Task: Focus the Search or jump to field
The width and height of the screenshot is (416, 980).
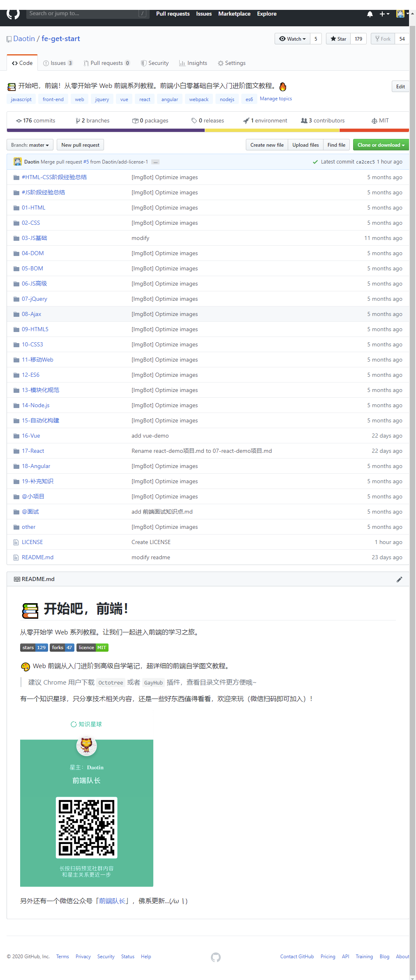Action: click(x=87, y=14)
